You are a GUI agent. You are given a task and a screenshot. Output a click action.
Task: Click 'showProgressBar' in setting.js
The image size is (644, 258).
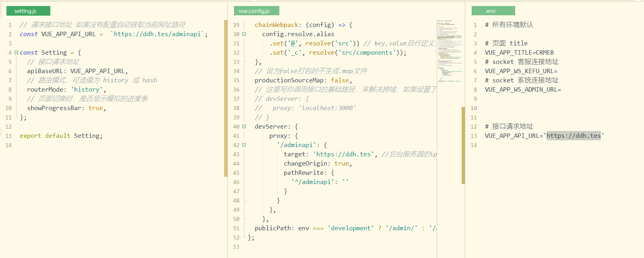coord(54,108)
